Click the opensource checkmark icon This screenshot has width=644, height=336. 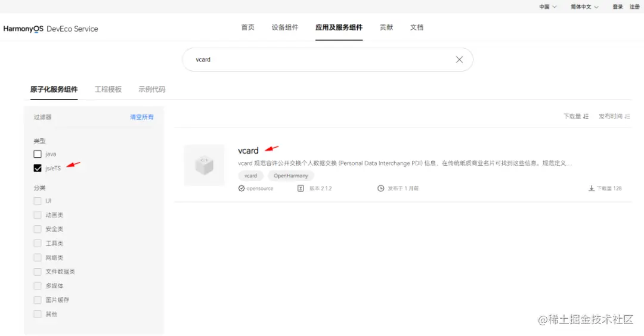pyautogui.click(x=241, y=188)
